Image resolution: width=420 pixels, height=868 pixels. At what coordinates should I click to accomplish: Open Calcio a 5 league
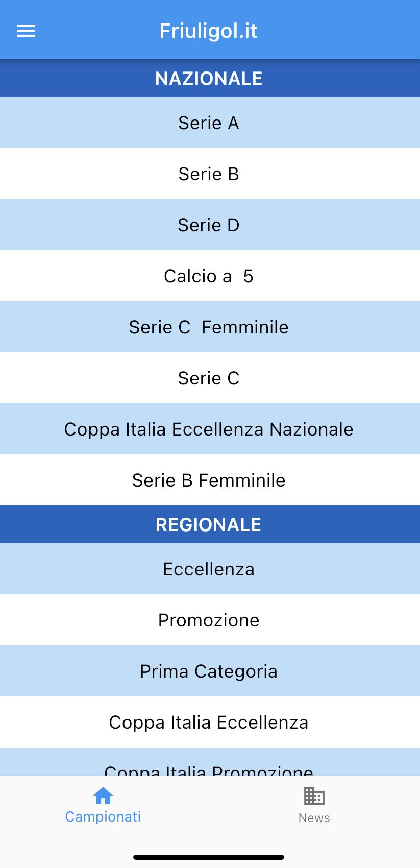[210, 276]
